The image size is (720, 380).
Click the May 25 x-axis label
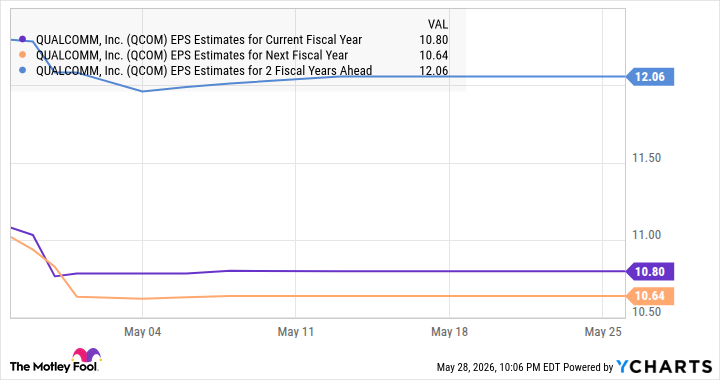[x=603, y=332]
